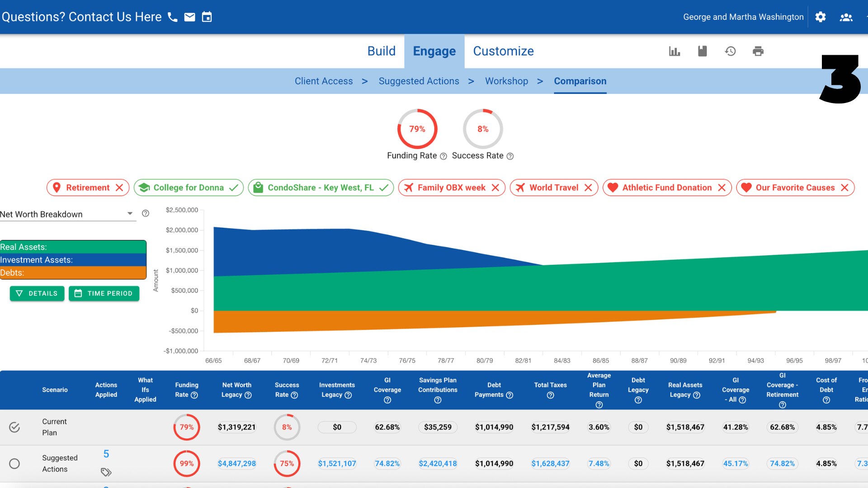This screenshot has width=868, height=488.
Task: Click the $4,847,298 Net Worth Legacy value
Action: click(x=237, y=464)
